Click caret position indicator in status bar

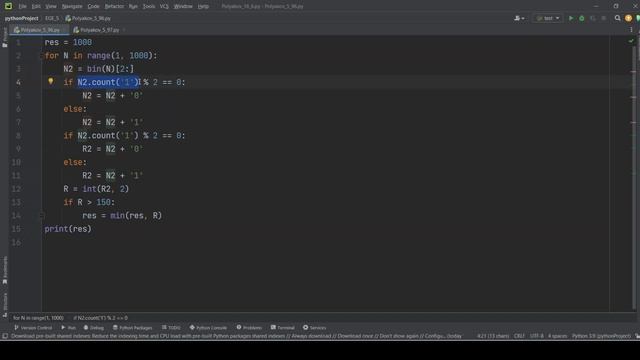pos(493,336)
